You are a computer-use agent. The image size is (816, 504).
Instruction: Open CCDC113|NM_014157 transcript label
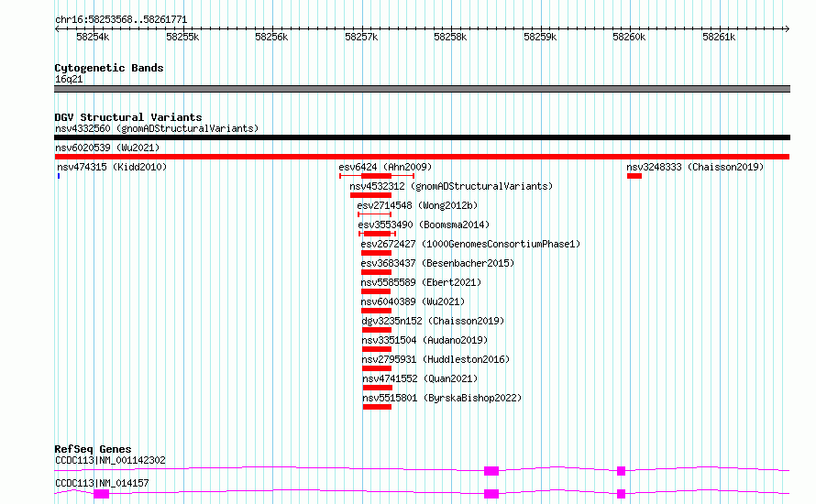(102, 483)
